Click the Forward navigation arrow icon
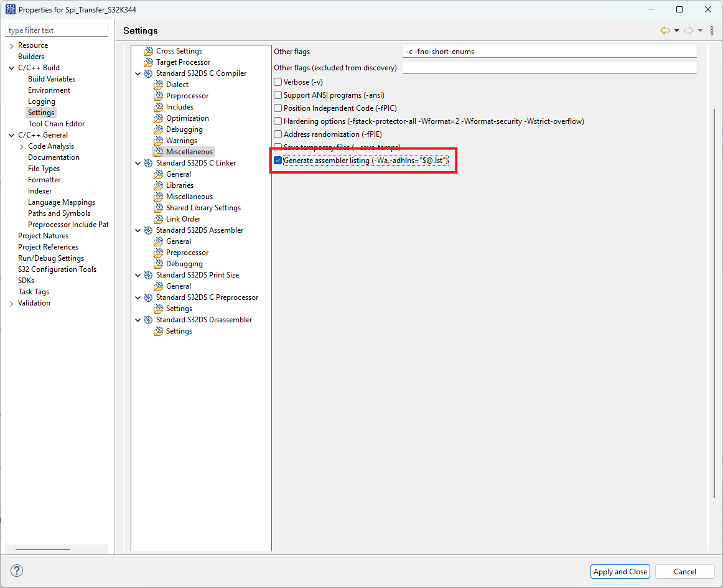Image resolution: width=723 pixels, height=588 pixels. (x=689, y=30)
